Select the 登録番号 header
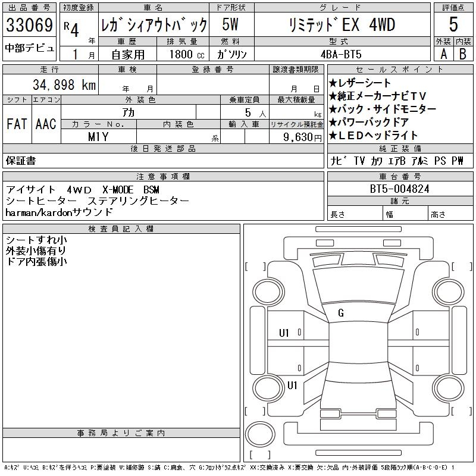The height and width of the screenshot is (476, 476). pyautogui.click(x=213, y=70)
